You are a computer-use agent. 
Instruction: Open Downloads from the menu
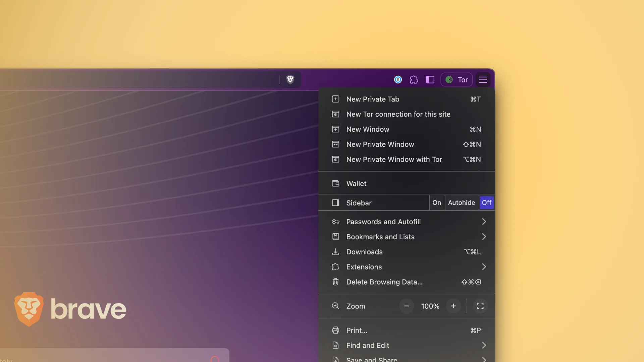(x=407, y=252)
